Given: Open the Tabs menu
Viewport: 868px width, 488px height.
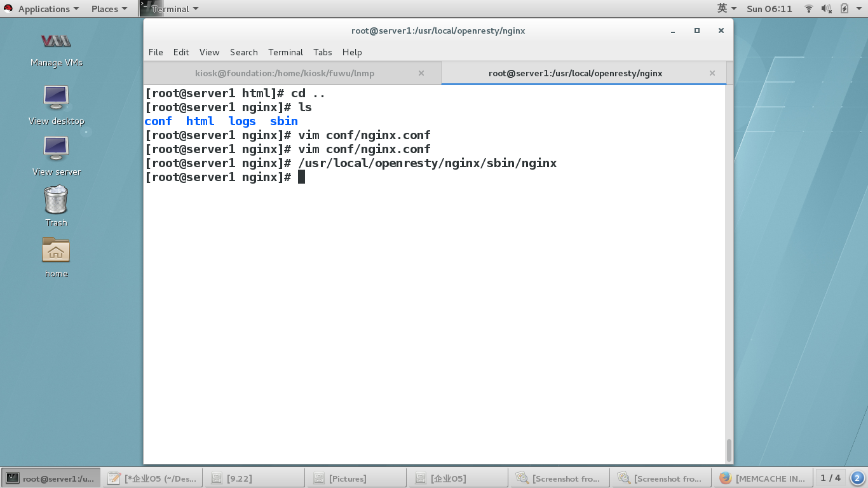Looking at the screenshot, I should (x=323, y=52).
